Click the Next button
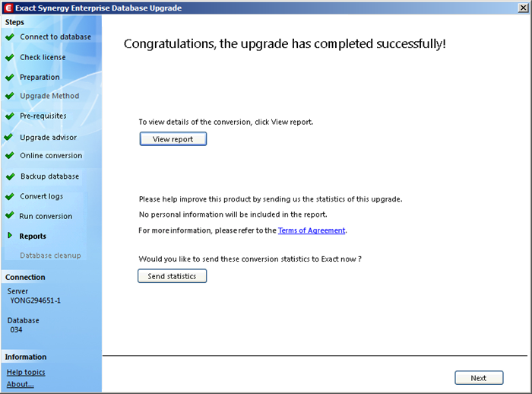 pos(479,378)
